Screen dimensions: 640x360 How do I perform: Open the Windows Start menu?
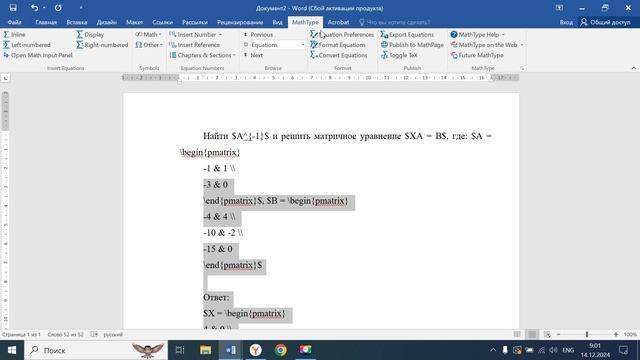(x=12, y=350)
